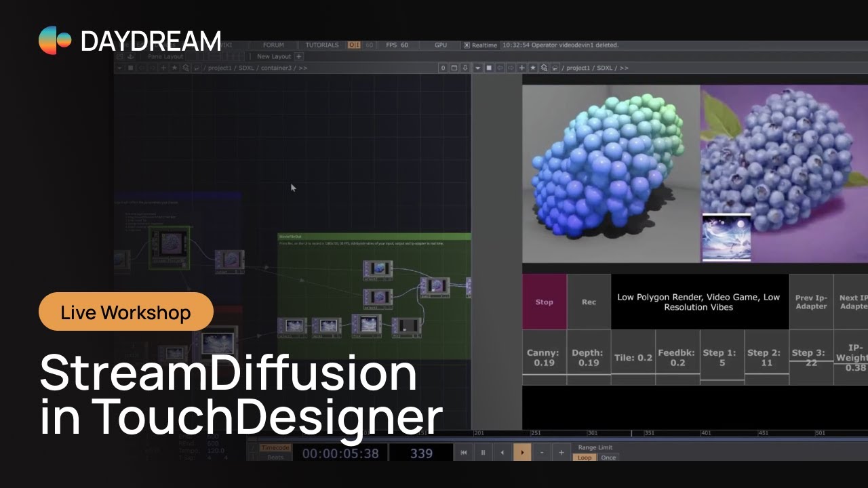Click the Step 2: 11 slider
The width and height of the screenshot is (868, 488).
(766, 357)
